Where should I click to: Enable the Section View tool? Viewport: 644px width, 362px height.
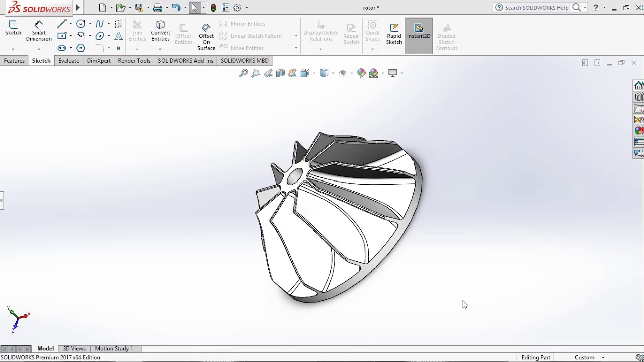click(280, 73)
